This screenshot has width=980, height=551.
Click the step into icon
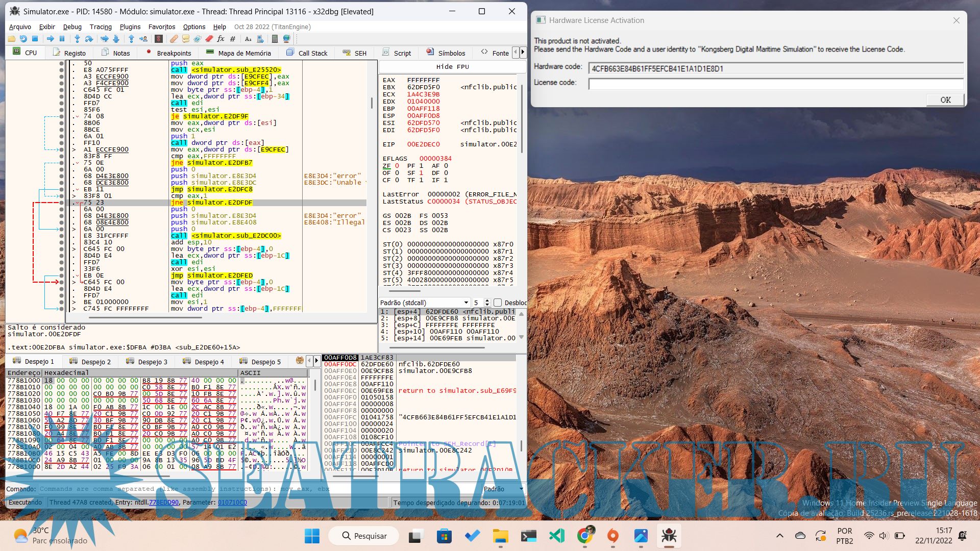coord(77,39)
